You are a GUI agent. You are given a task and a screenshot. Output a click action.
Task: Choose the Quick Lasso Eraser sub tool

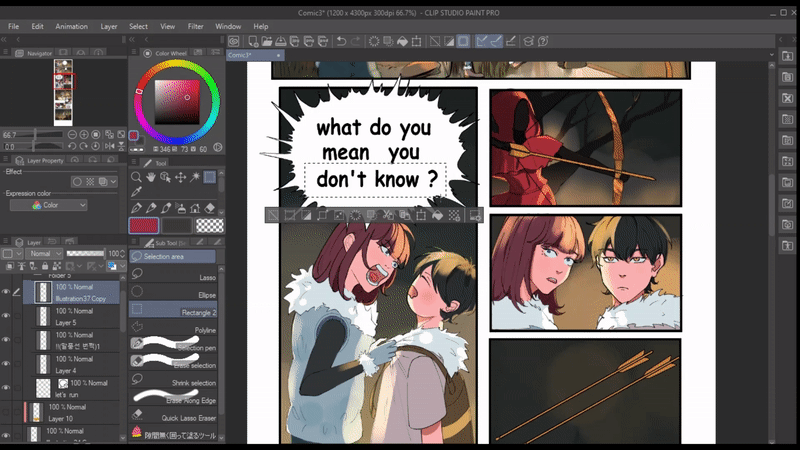173,415
